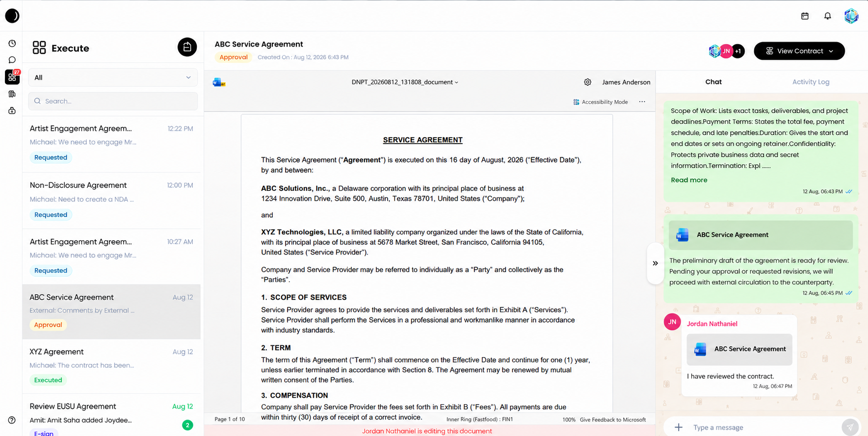Viewport: 868px width, 436px height.
Task: Open document settings gear icon
Action: 587,82
